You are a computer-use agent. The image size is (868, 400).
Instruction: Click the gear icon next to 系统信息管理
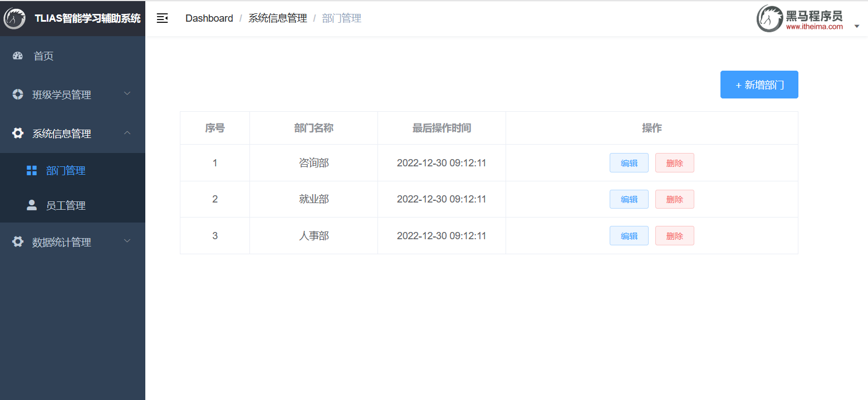[18, 133]
